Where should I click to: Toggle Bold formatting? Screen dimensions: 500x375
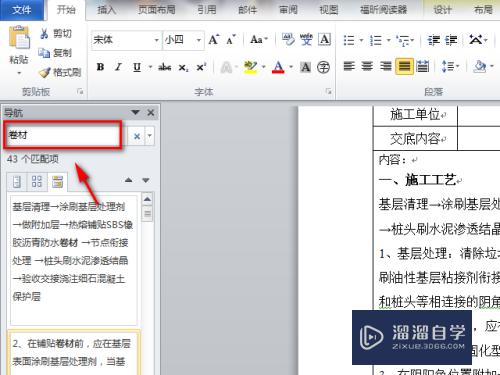pos(100,67)
